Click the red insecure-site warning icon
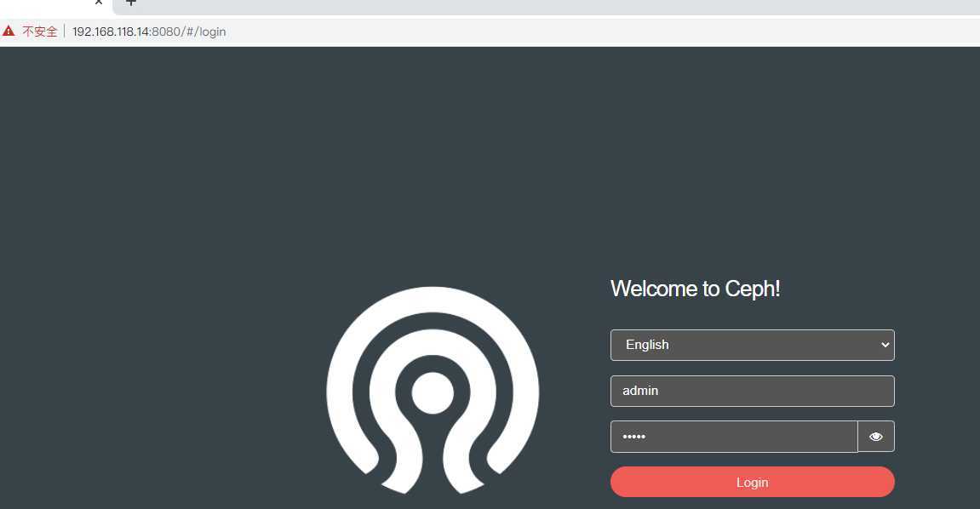 pos(9,31)
